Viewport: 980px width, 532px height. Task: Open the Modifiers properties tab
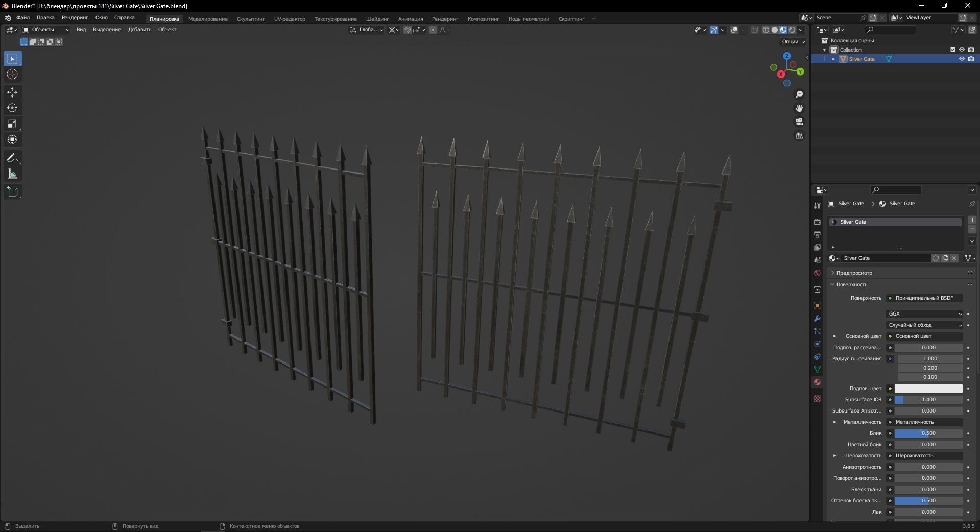coord(817,318)
